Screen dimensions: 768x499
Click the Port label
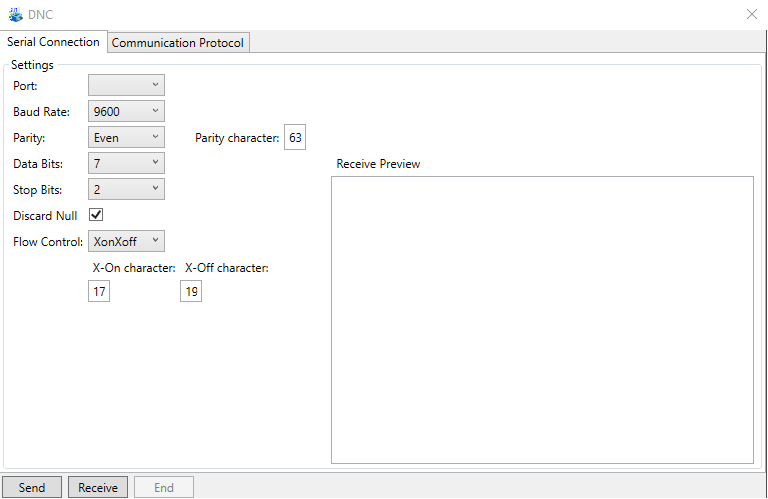pos(25,86)
